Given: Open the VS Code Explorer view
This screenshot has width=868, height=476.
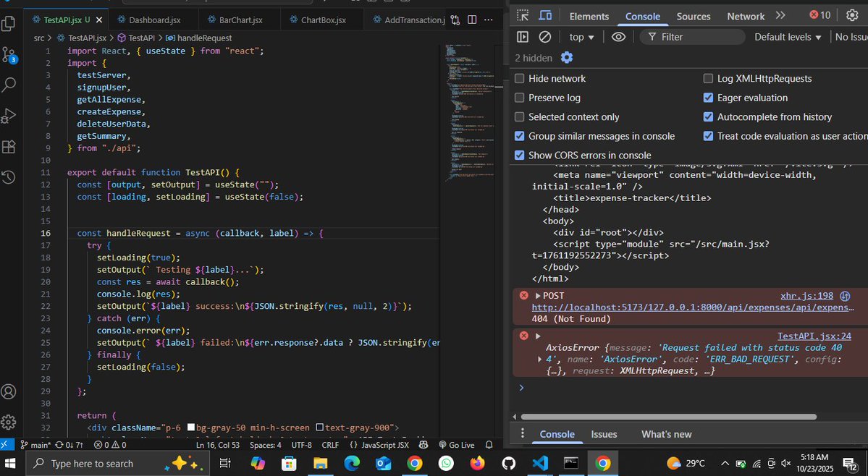Looking at the screenshot, I should click(8, 23).
